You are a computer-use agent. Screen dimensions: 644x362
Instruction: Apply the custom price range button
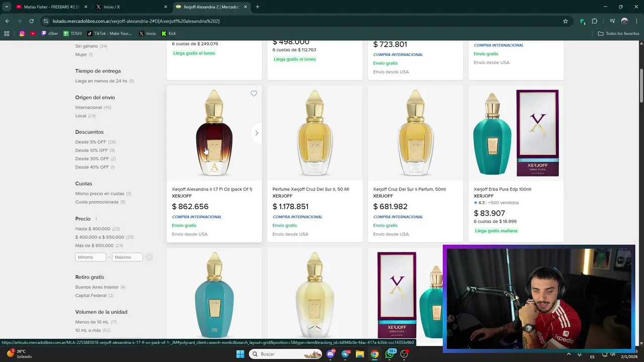[x=149, y=257]
